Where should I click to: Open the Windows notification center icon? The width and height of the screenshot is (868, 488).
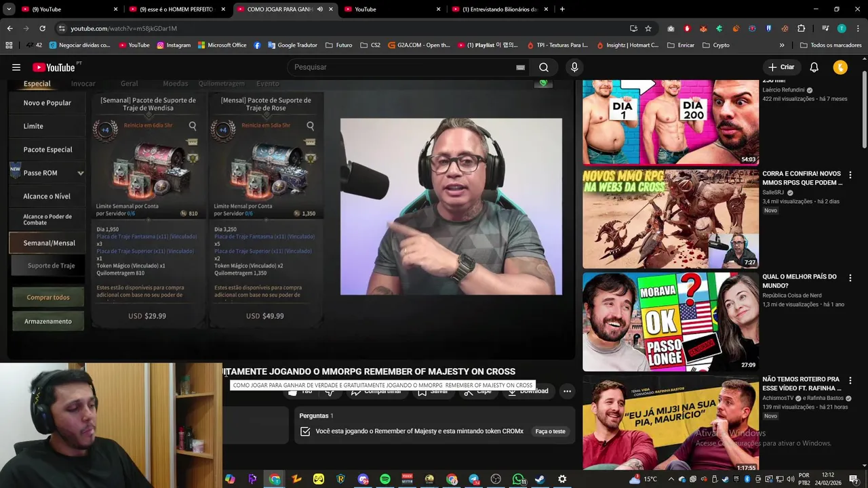click(854, 479)
